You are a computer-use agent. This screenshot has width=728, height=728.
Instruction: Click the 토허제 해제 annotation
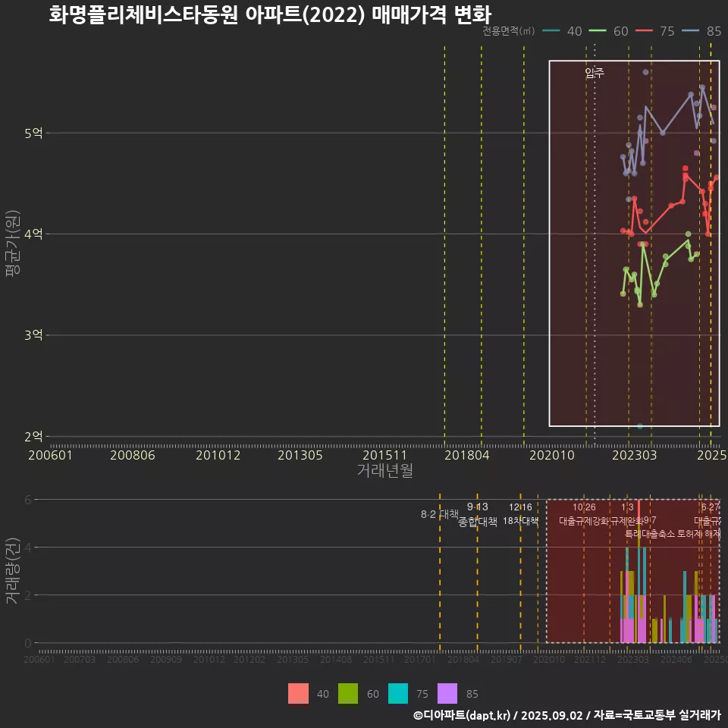coord(698,534)
